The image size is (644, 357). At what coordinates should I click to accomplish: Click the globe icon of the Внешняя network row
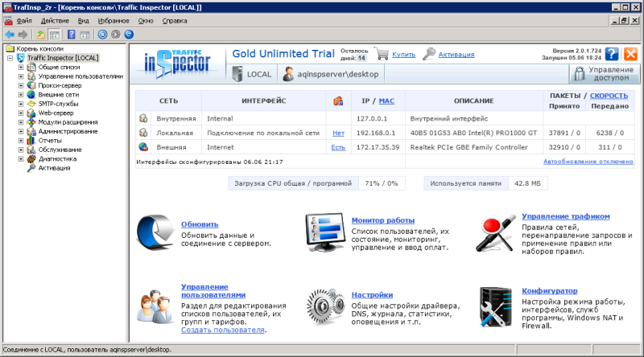point(143,147)
